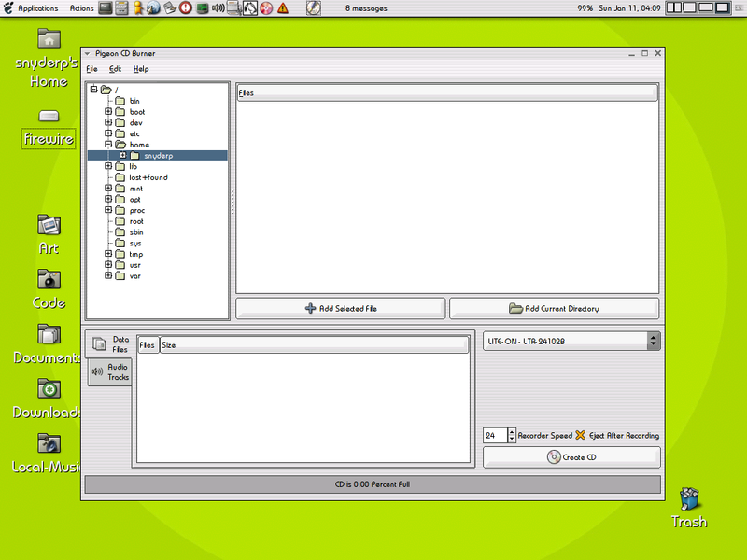Select the bin folder in the tree

coord(134,101)
